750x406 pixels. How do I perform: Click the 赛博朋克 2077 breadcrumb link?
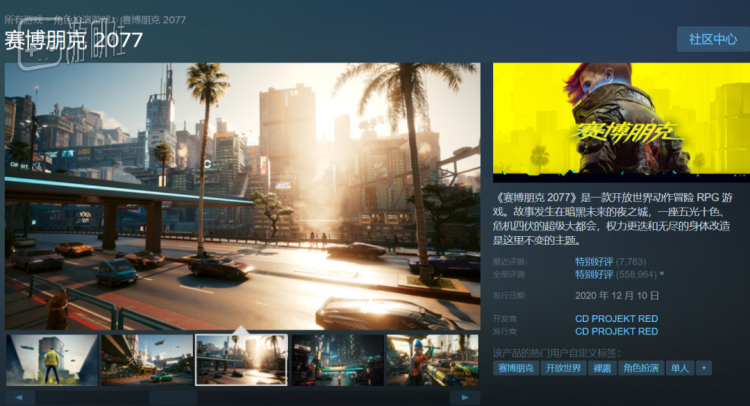(154, 20)
